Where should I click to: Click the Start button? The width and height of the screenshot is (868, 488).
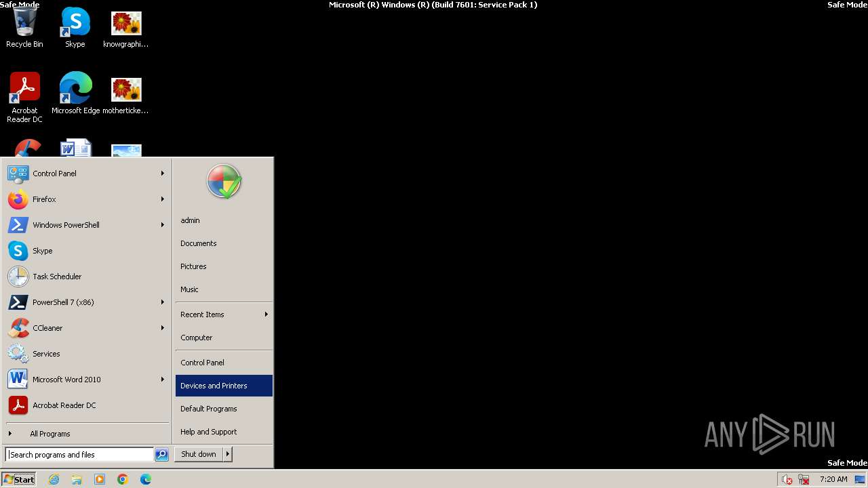click(19, 479)
